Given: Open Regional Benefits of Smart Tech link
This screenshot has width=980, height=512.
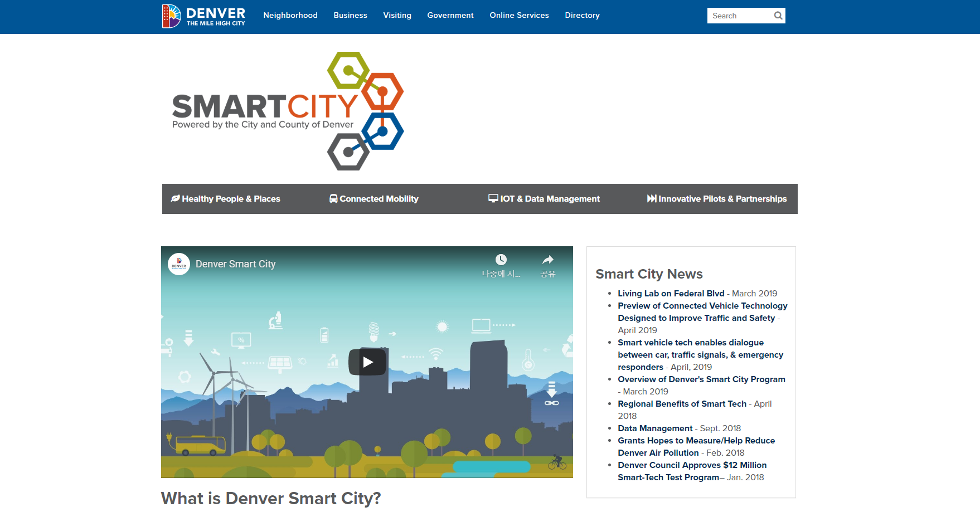Looking at the screenshot, I should (682, 404).
